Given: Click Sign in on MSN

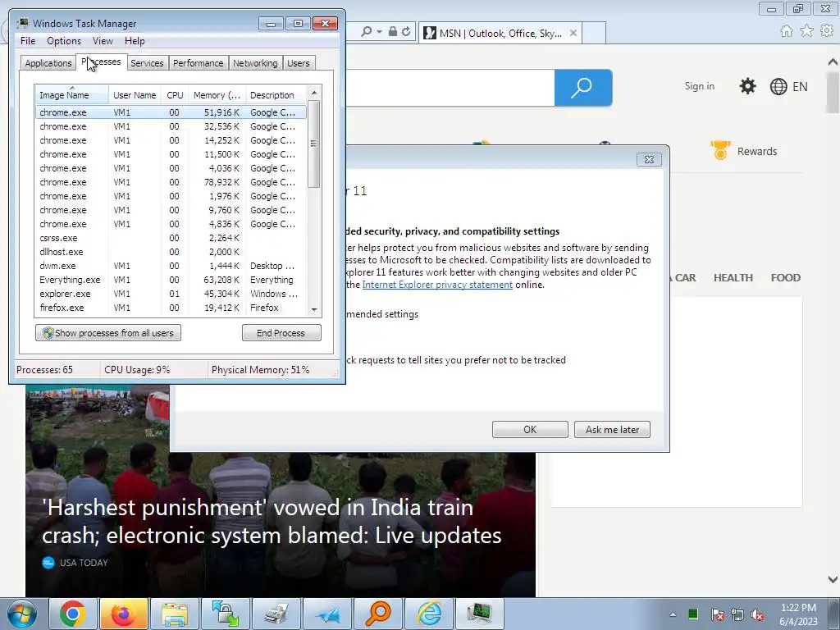Looking at the screenshot, I should [699, 85].
